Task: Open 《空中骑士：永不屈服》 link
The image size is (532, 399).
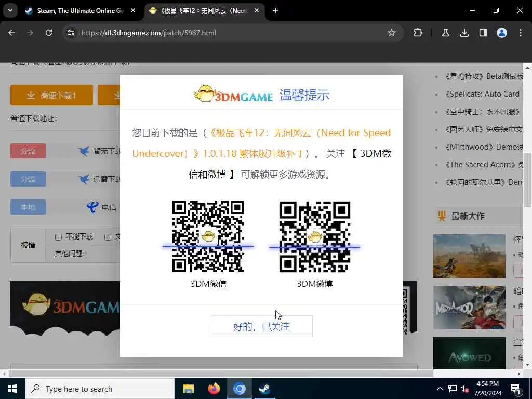Action: pyautogui.click(x=483, y=112)
